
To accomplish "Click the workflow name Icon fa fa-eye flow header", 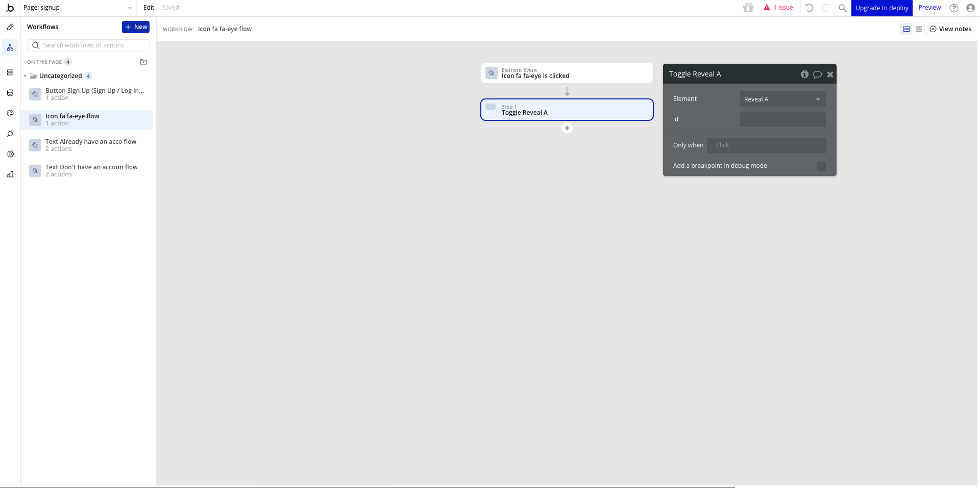I will 225,29.
